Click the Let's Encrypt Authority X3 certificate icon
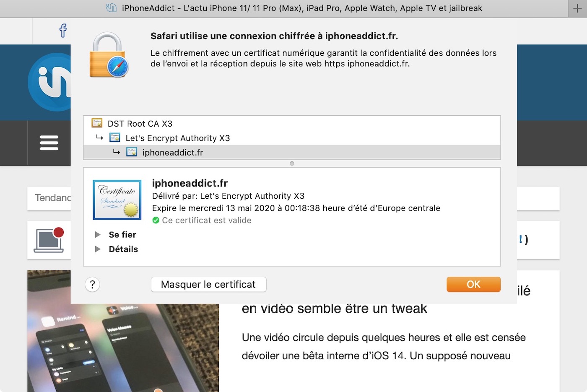 pyautogui.click(x=114, y=138)
